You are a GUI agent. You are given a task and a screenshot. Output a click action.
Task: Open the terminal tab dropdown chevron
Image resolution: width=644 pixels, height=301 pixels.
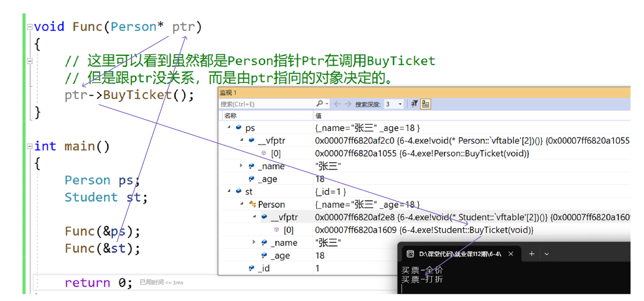click(547, 254)
